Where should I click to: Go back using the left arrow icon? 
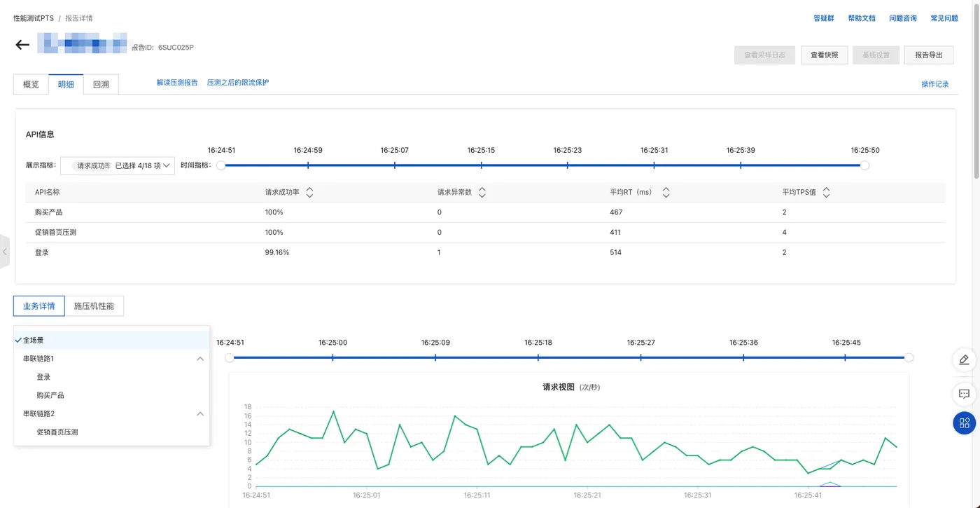click(x=22, y=46)
